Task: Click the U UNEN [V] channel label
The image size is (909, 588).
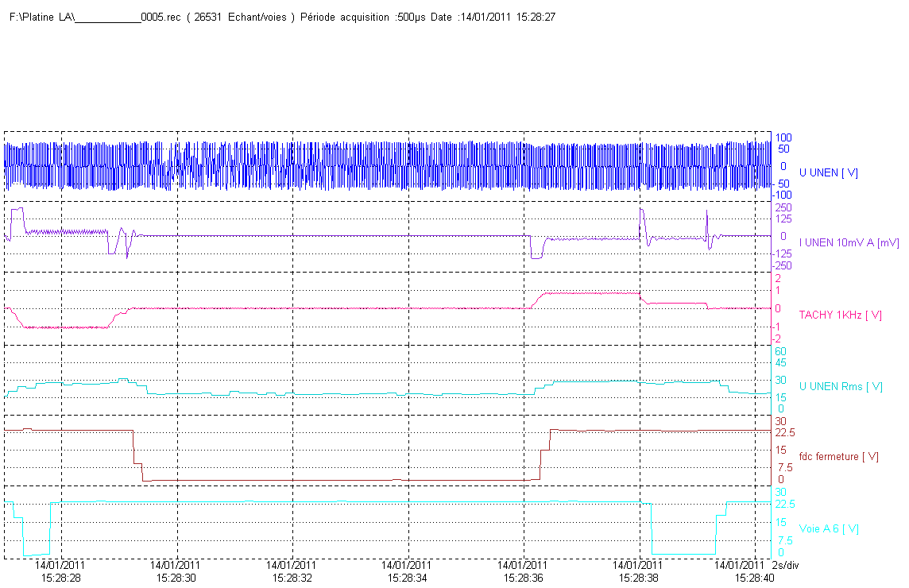Action: point(829,172)
